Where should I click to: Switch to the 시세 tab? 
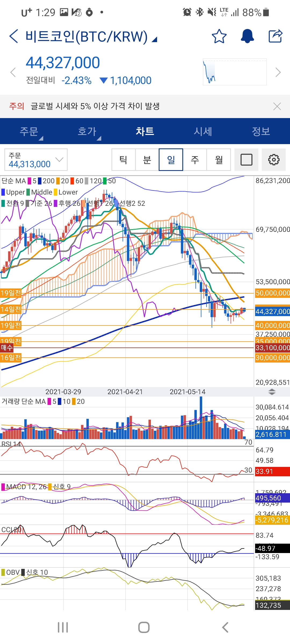203,131
